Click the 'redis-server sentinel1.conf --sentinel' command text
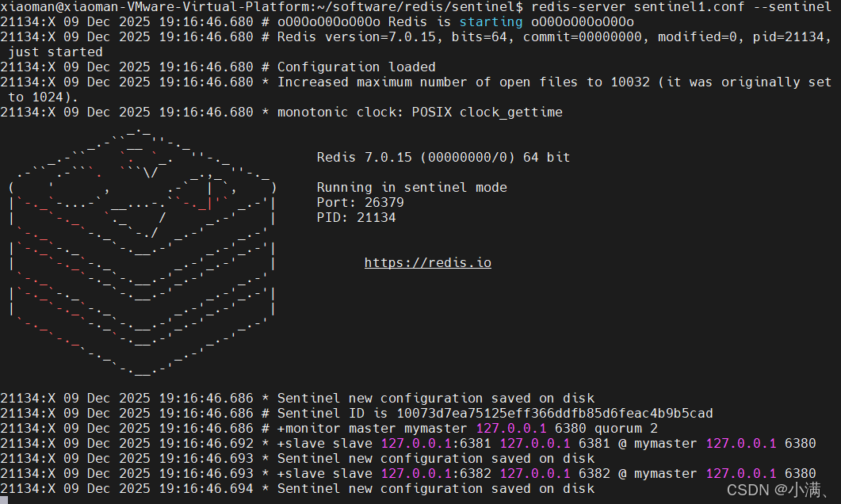This screenshot has width=841, height=504. pos(681,7)
